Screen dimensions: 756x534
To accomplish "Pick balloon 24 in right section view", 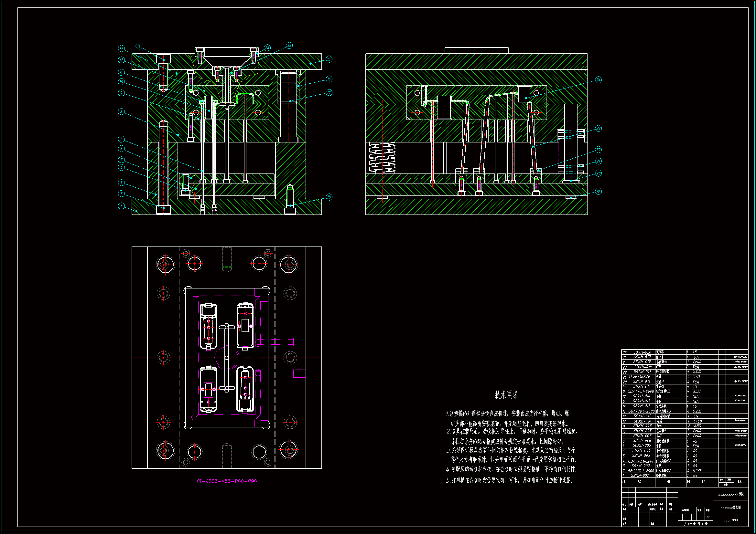I will (x=598, y=80).
